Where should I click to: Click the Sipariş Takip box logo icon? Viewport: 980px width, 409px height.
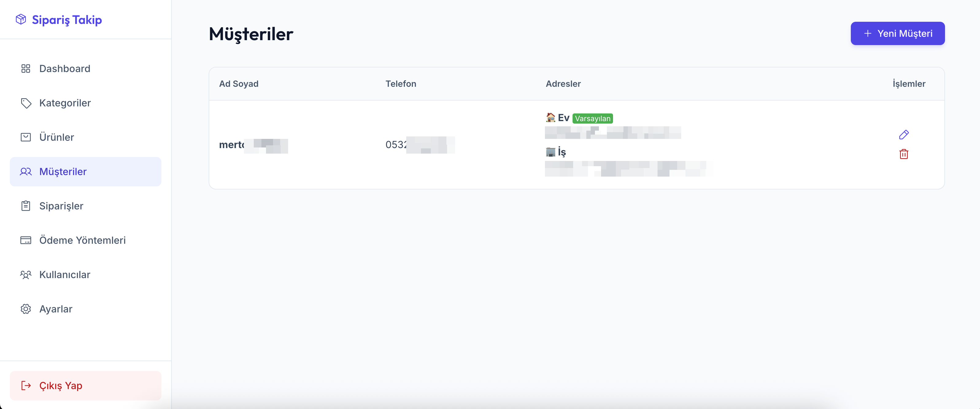click(21, 19)
